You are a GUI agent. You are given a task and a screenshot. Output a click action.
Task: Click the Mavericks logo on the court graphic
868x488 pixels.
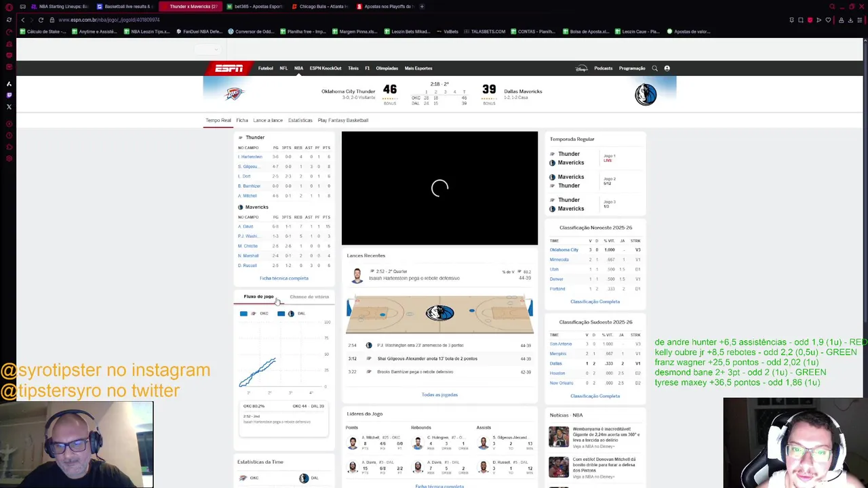pos(439,312)
